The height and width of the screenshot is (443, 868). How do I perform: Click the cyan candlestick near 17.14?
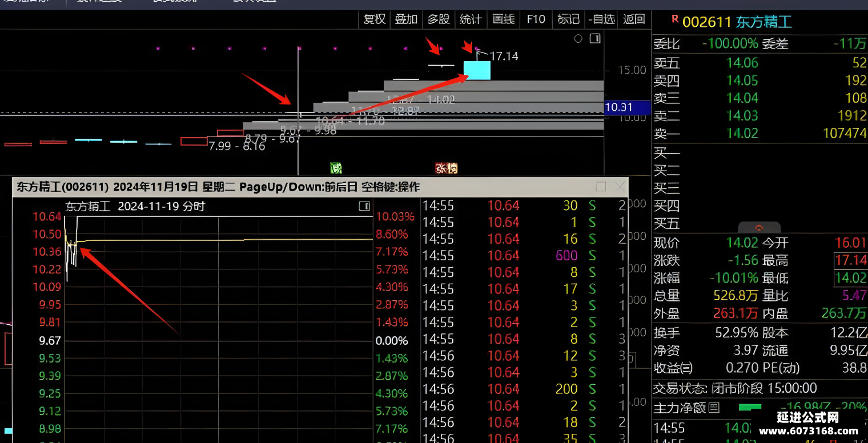coord(477,70)
